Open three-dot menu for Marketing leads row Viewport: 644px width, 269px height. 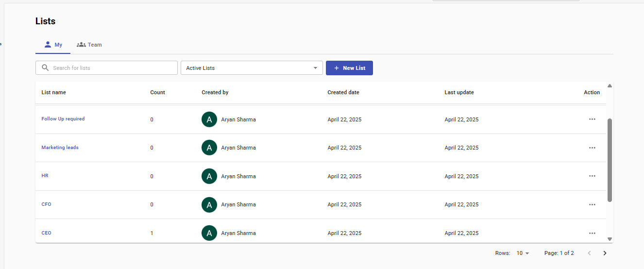(x=592, y=148)
